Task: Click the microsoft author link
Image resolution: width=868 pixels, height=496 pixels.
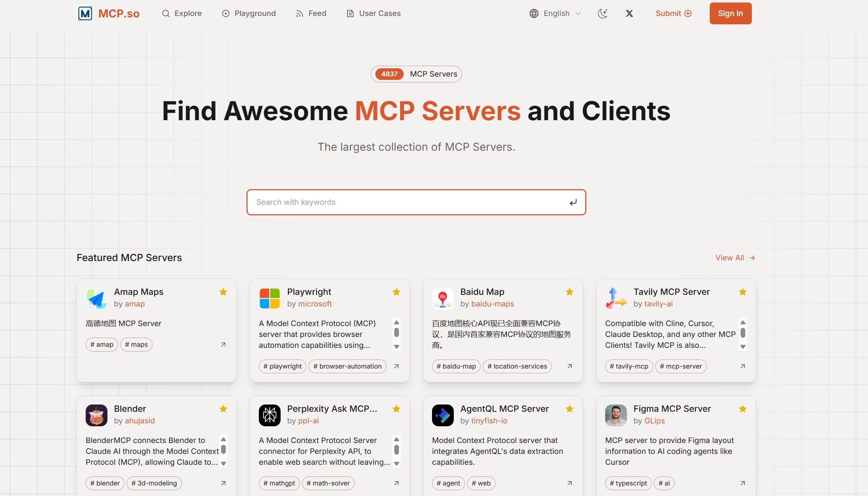Action: pos(315,304)
